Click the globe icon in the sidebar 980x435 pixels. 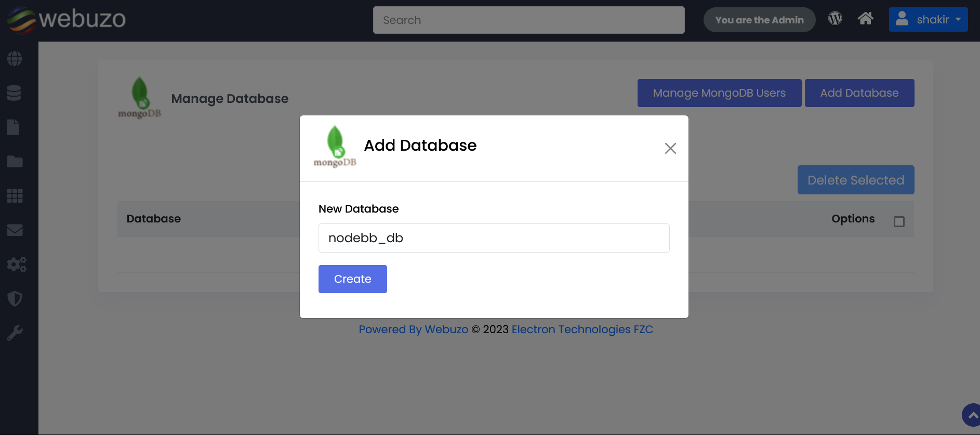15,59
